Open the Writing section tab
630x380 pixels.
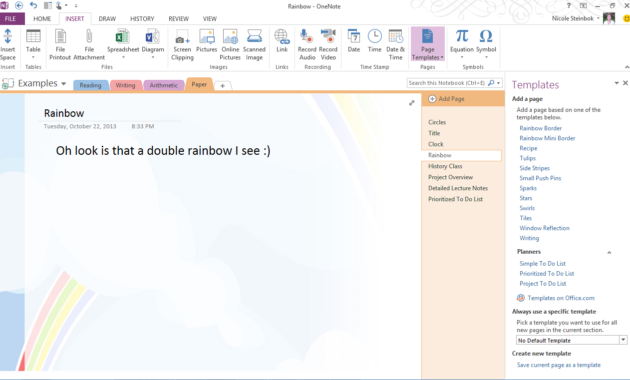point(125,85)
